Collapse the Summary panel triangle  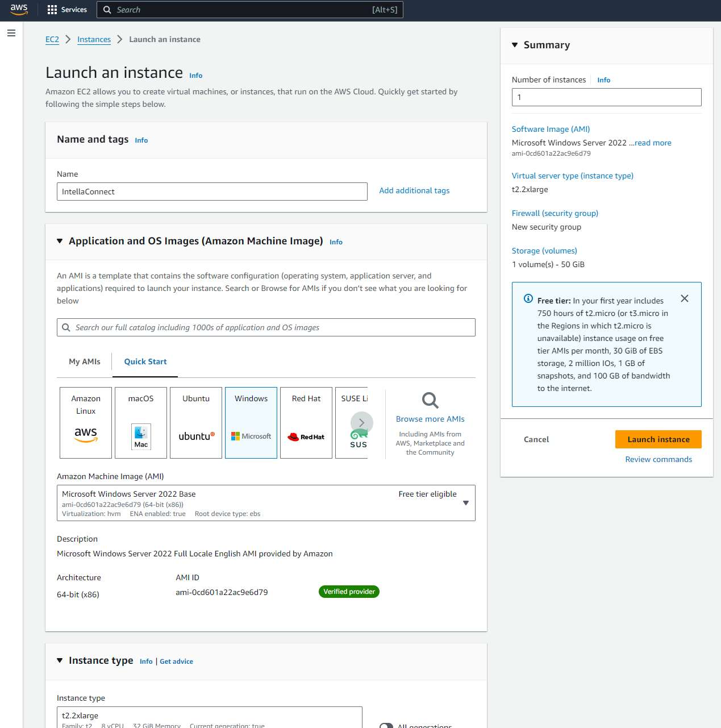[515, 45]
